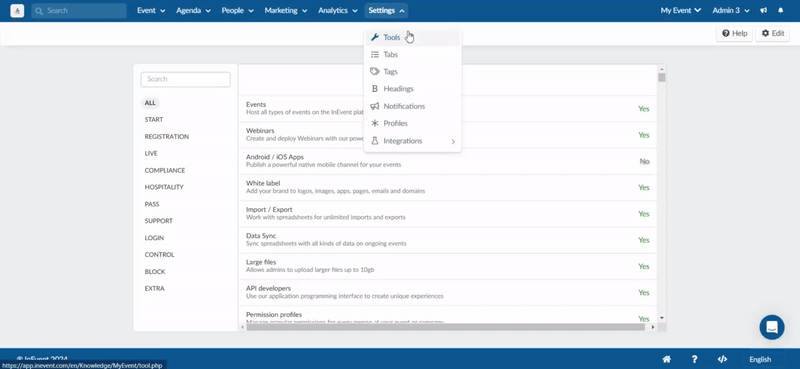Open the bell notifications icon
Screen dimensions: 800x369
pos(781,11)
